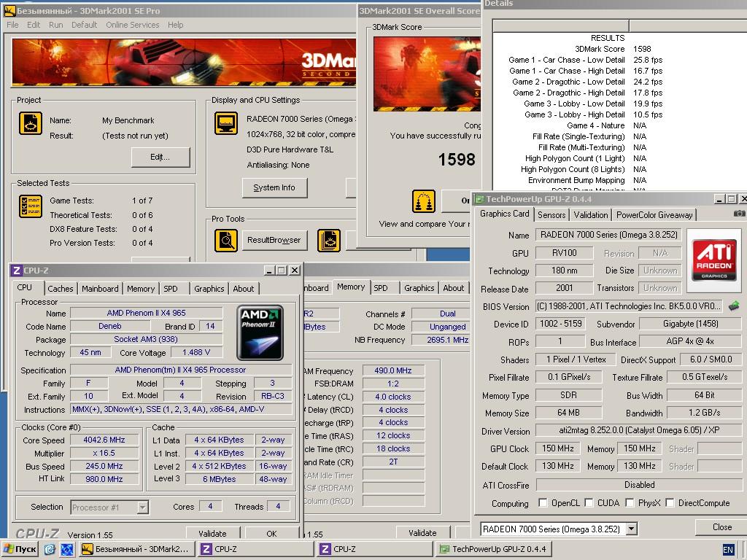Image resolution: width=747 pixels, height=560 pixels.
Task: Click the Edit... button in Project section
Action: [x=160, y=157]
